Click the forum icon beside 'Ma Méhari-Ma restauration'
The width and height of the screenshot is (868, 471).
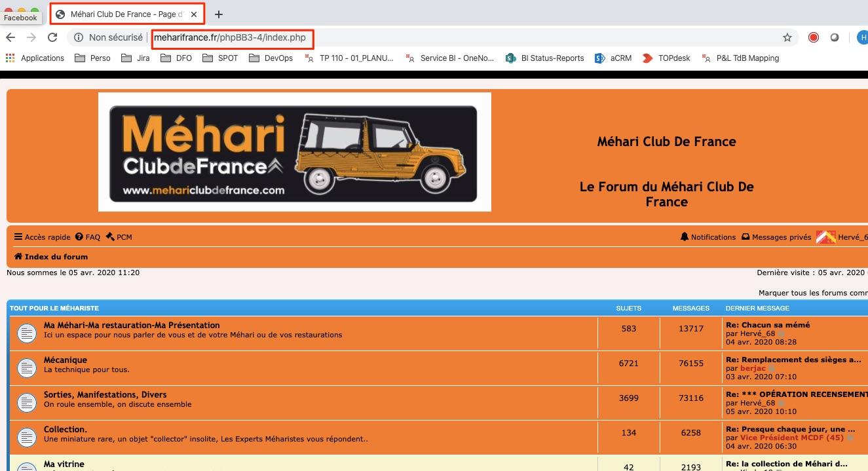click(x=26, y=333)
